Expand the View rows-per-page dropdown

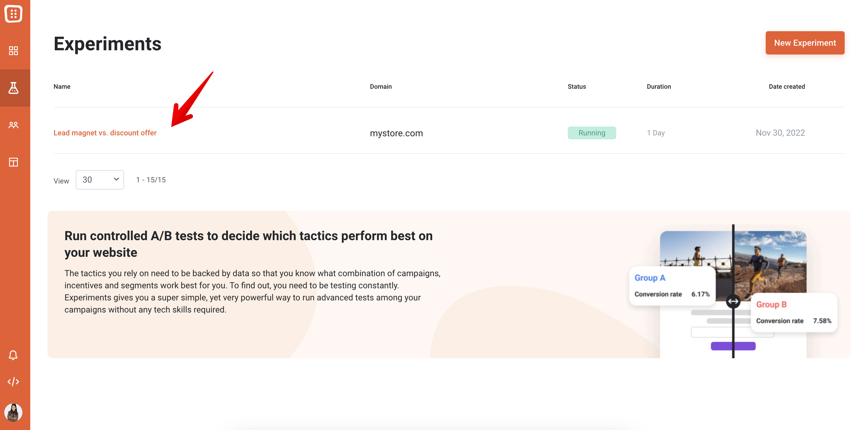pyautogui.click(x=100, y=180)
